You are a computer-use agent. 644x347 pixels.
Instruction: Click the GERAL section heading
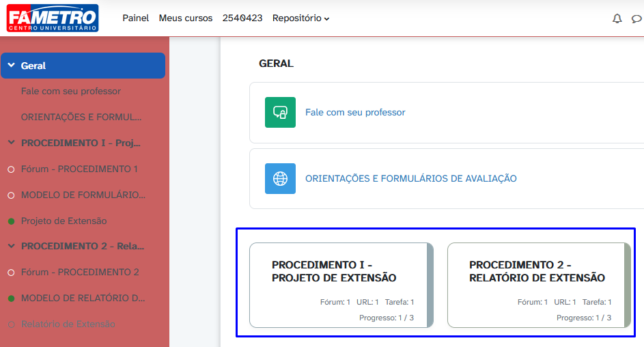276,64
